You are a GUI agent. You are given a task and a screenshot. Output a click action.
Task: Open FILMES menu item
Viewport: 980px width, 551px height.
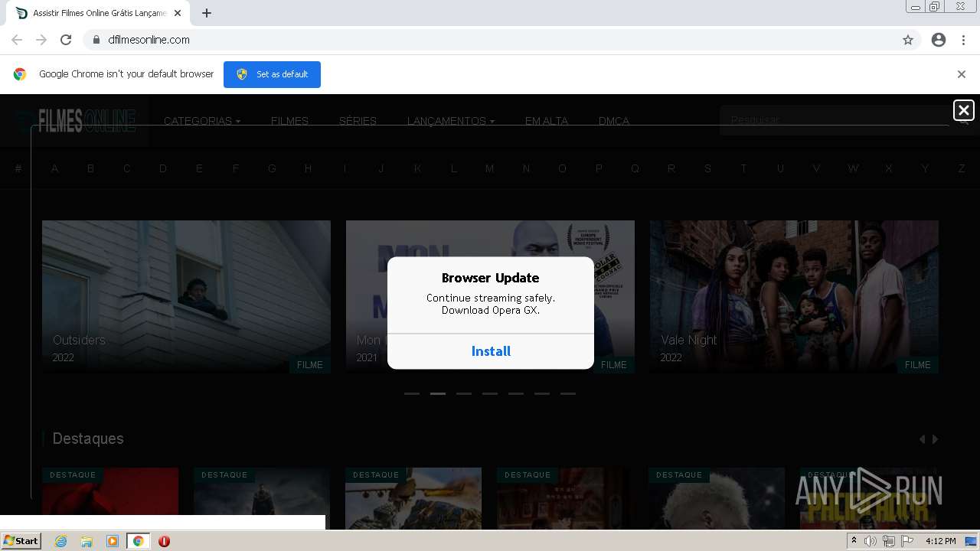click(x=289, y=121)
